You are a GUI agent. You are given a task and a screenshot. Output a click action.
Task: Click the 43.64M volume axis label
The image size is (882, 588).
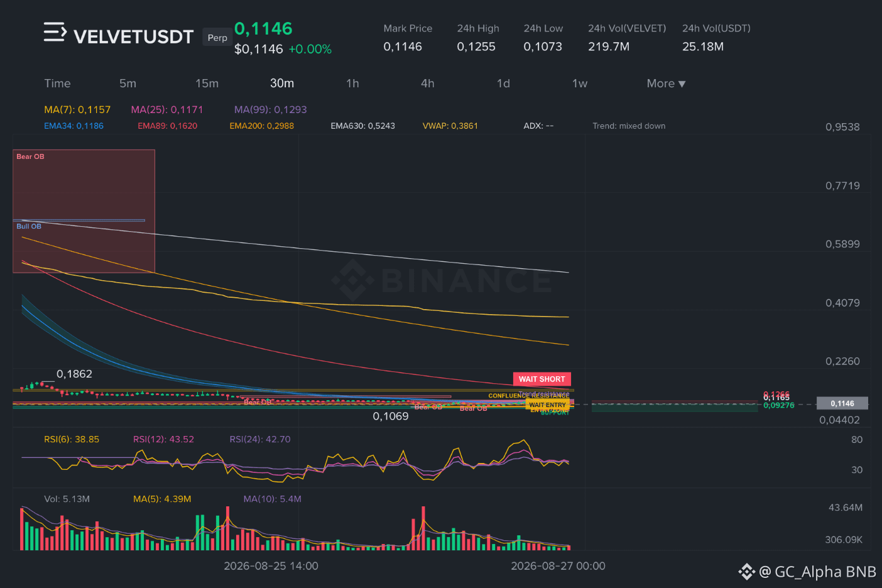coord(846,508)
